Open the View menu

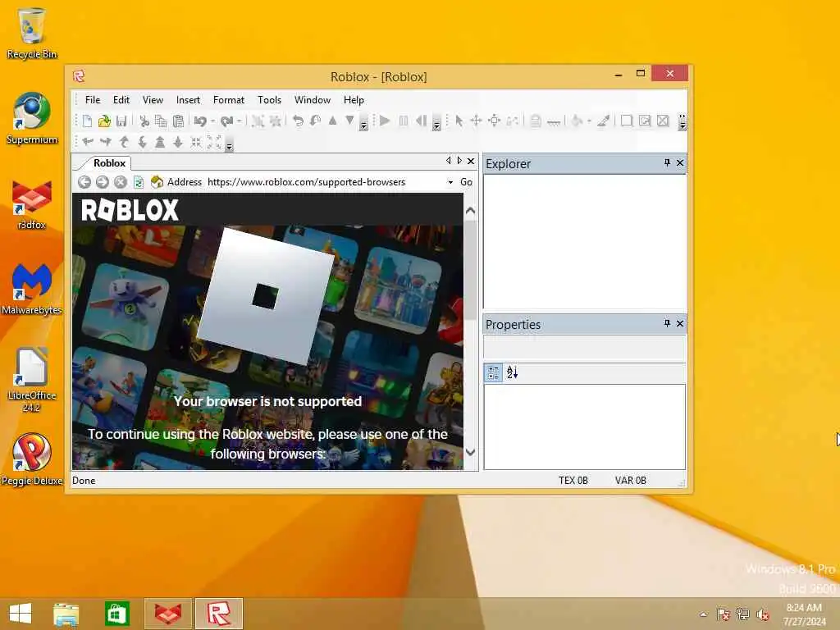click(153, 99)
